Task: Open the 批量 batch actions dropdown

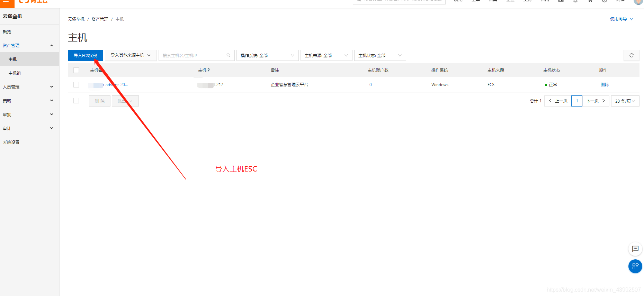Action: coord(125,101)
